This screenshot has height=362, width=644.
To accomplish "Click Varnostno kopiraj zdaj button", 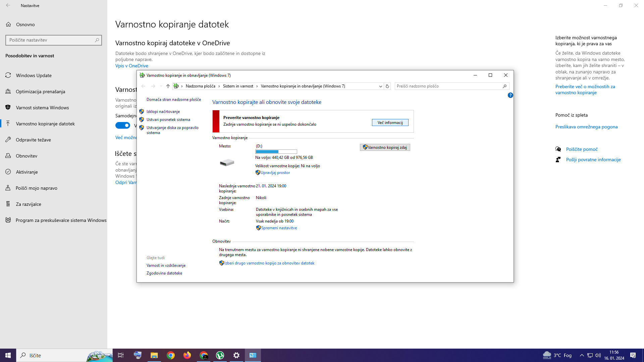I will pyautogui.click(x=385, y=147).
